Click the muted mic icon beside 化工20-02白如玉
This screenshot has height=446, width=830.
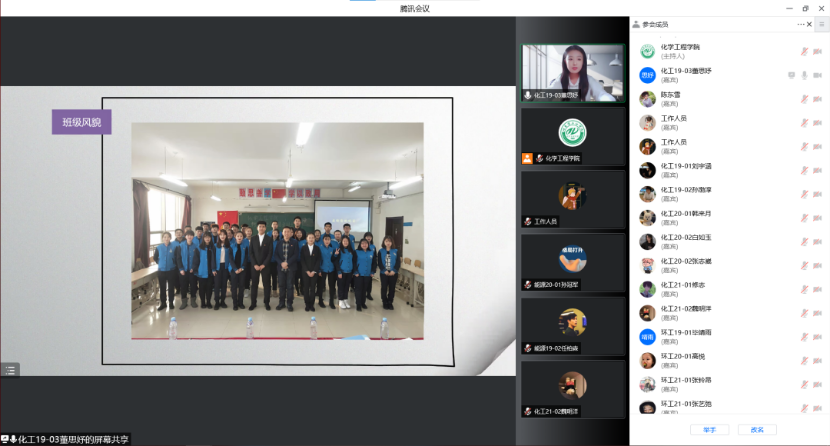[x=804, y=242]
